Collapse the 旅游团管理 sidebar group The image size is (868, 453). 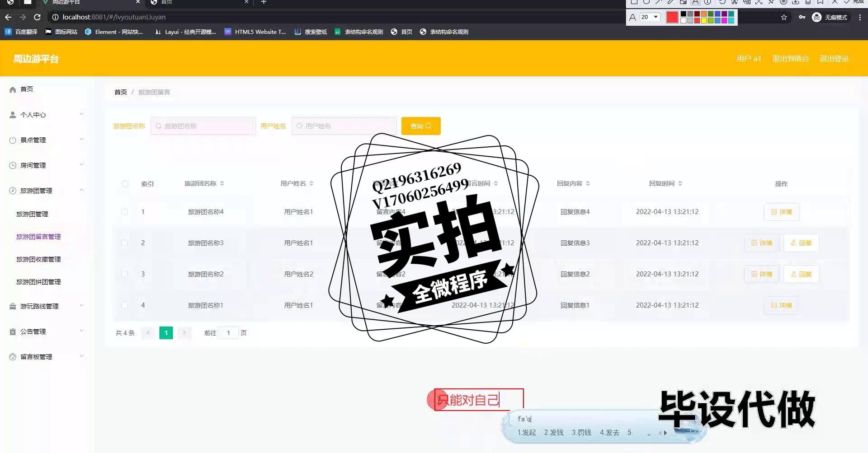[82, 190]
